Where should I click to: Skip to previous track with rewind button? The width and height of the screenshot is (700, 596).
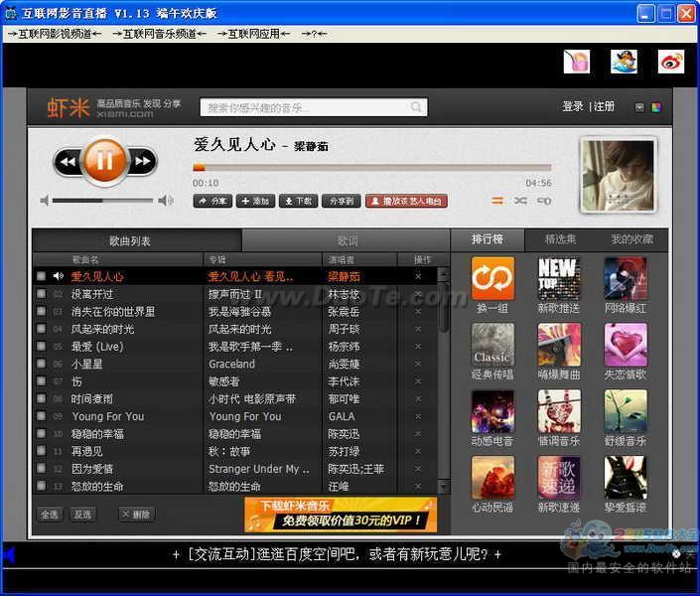[68, 161]
